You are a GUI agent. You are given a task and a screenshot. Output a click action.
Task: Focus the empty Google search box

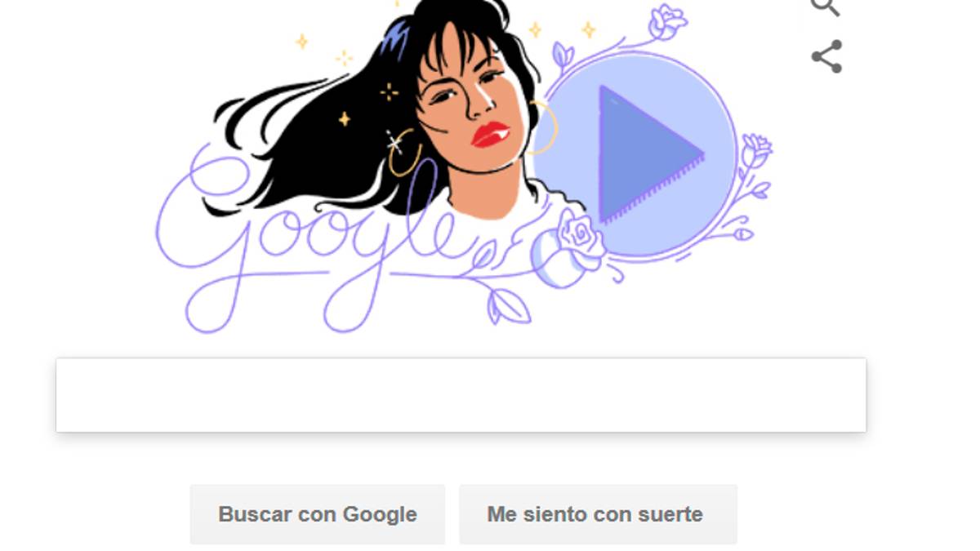(x=461, y=395)
